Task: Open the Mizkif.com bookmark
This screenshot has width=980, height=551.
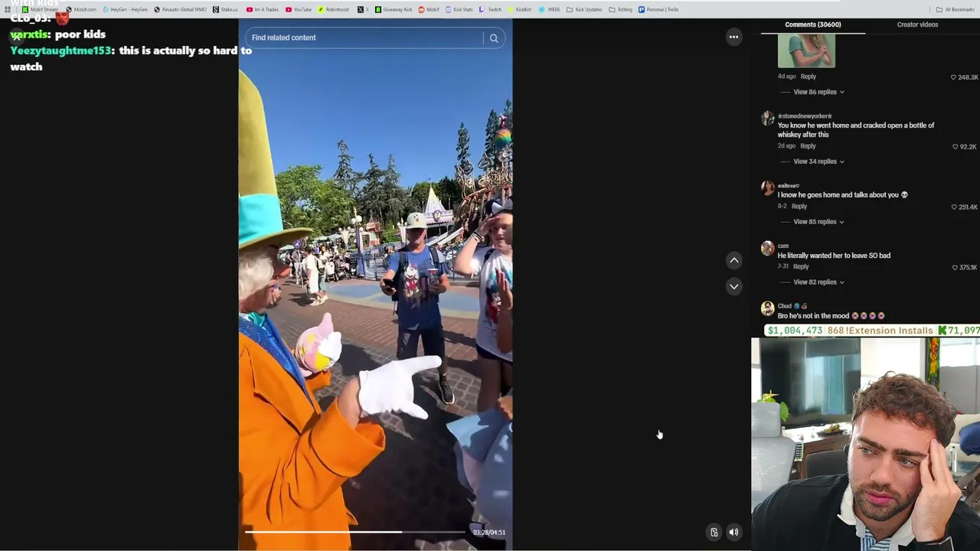Action: point(81,9)
